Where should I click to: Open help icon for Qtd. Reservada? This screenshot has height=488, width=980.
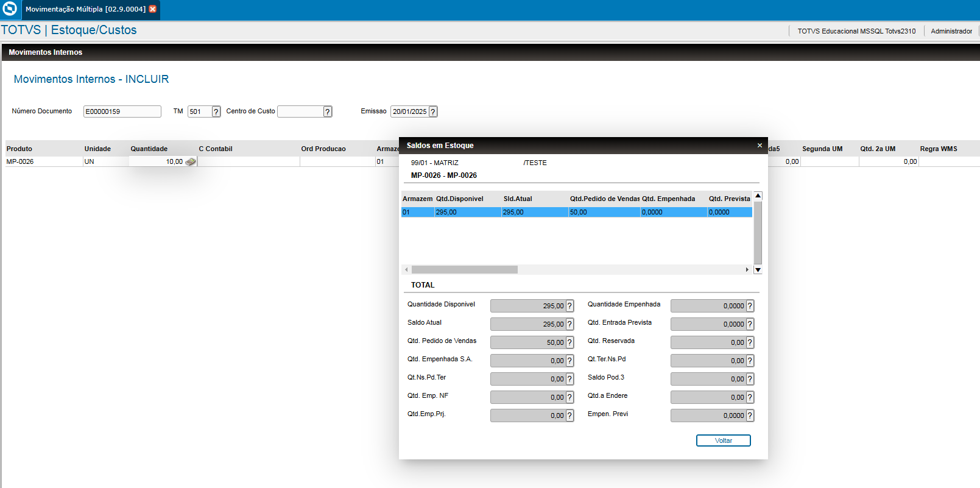[x=750, y=342]
